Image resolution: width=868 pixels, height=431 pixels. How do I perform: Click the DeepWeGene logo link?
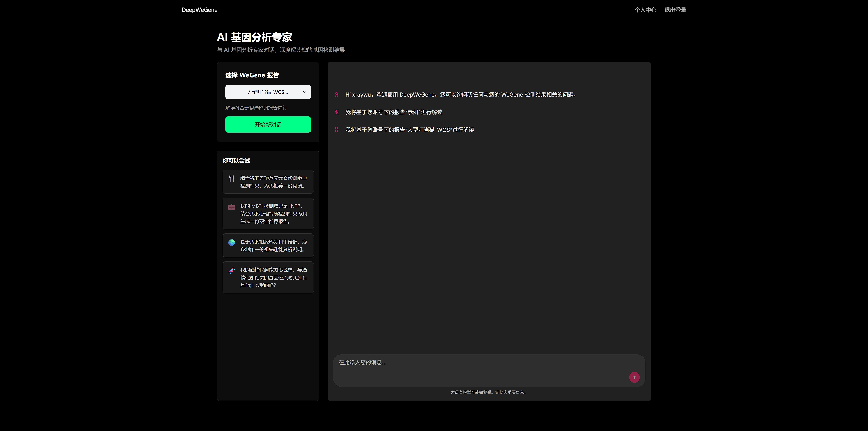199,10
